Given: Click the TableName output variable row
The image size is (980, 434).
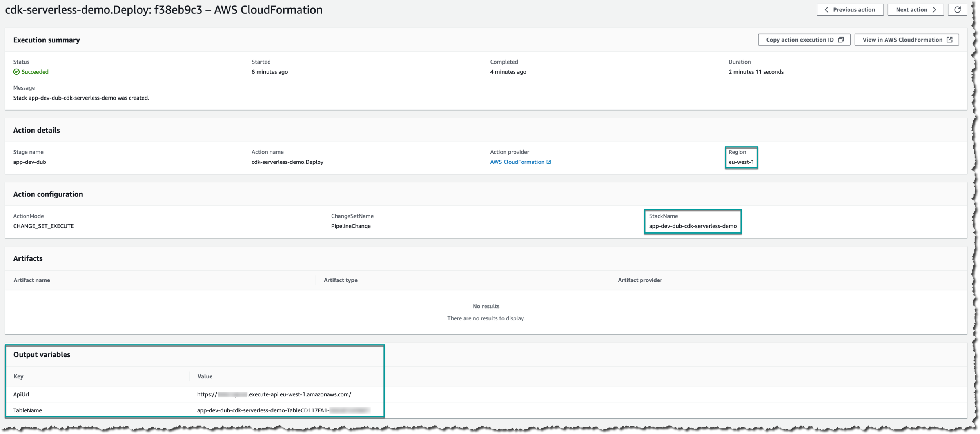Looking at the screenshot, I should pyautogui.click(x=196, y=410).
